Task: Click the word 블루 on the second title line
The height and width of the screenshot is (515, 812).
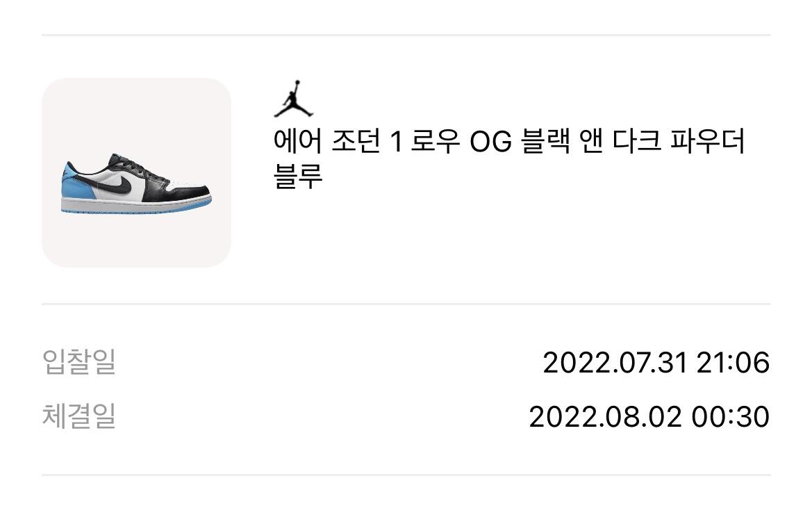Action: (298, 177)
